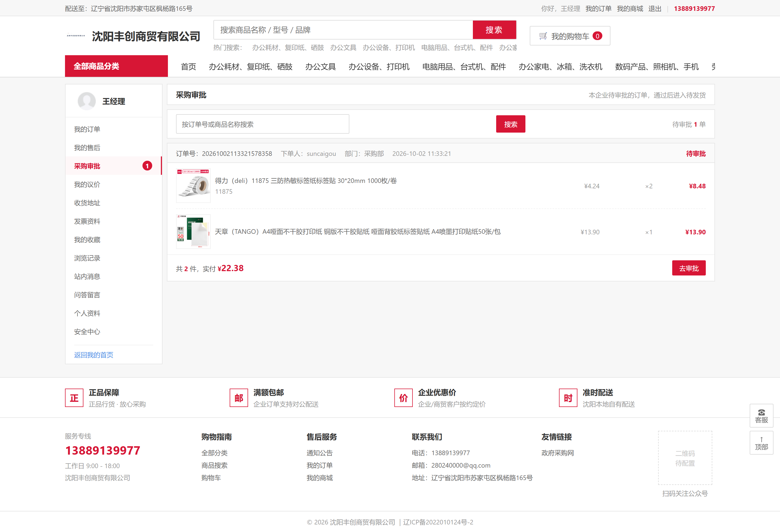Click the red header 搜索 button

(494, 30)
